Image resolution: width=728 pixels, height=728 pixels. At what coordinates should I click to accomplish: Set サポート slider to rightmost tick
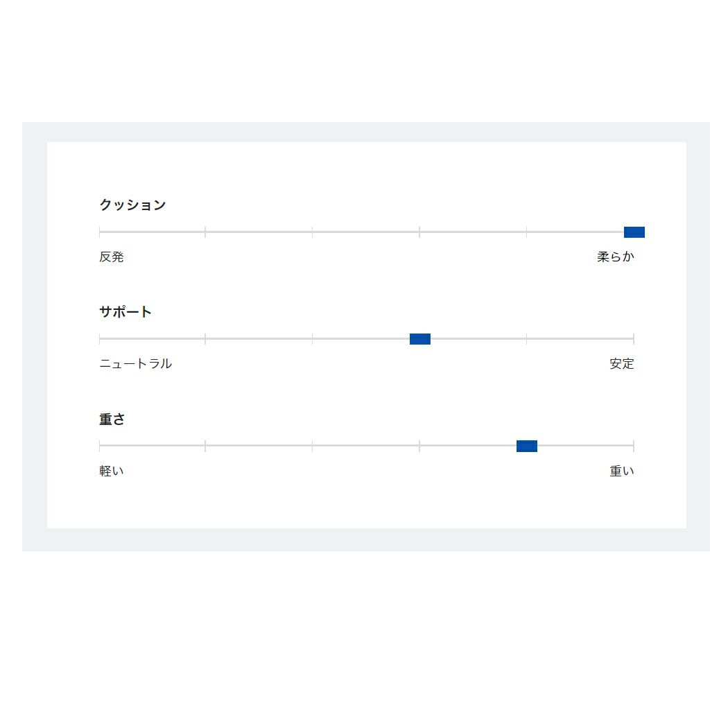[633, 339]
